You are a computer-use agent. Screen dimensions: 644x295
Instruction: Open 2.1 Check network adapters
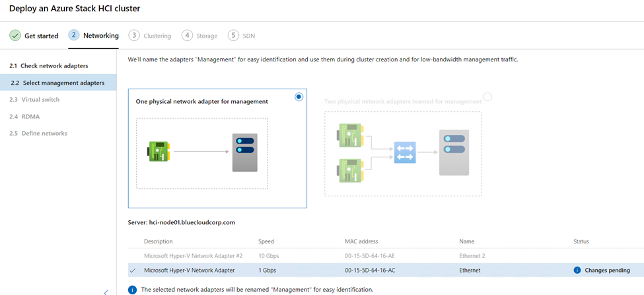[48, 66]
